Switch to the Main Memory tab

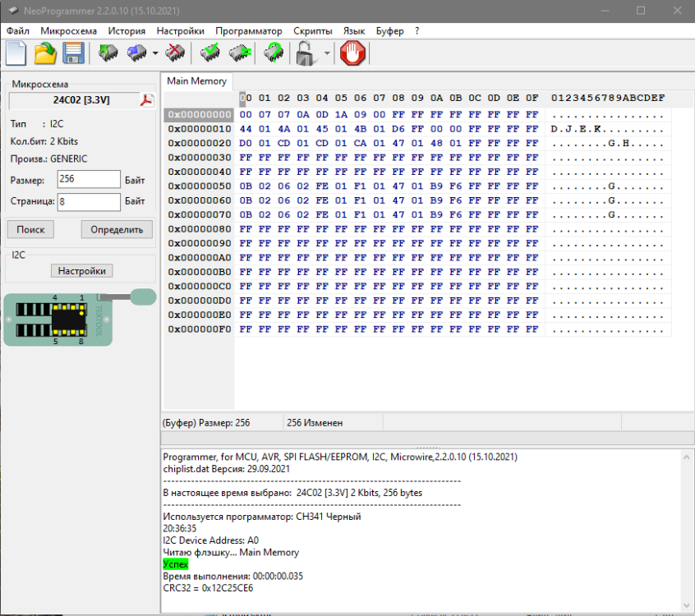tap(196, 80)
